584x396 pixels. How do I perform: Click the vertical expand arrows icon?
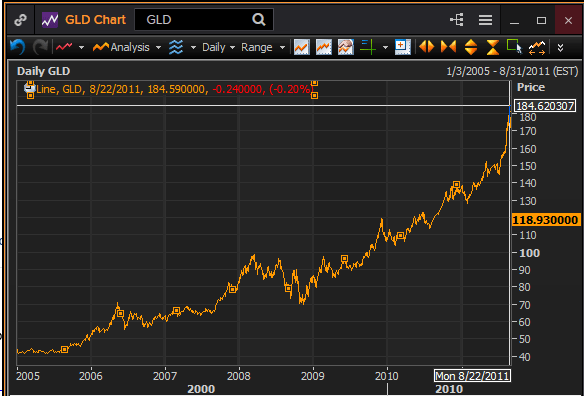[471, 47]
